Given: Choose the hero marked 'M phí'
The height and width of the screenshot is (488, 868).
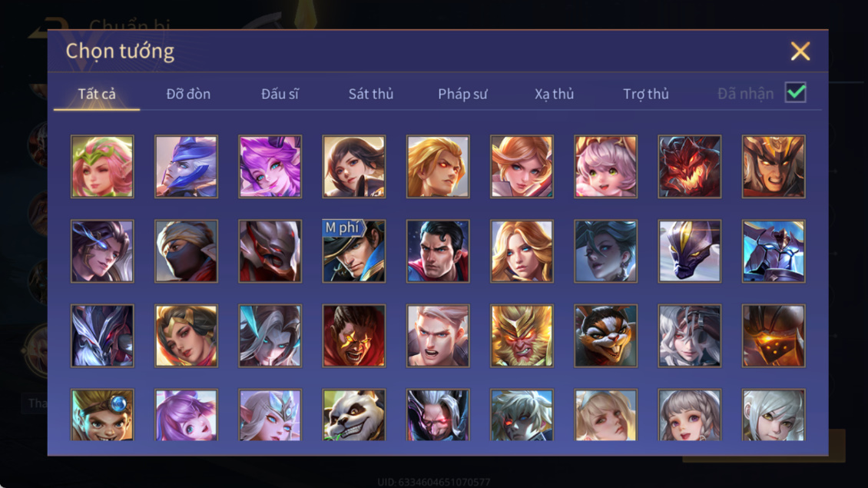Looking at the screenshot, I should (x=354, y=251).
